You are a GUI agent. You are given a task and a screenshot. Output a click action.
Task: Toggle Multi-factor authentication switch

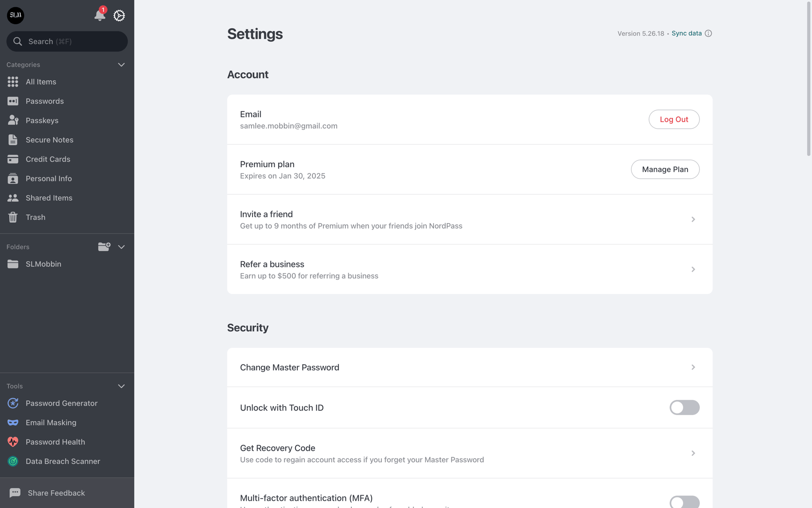coord(684,502)
